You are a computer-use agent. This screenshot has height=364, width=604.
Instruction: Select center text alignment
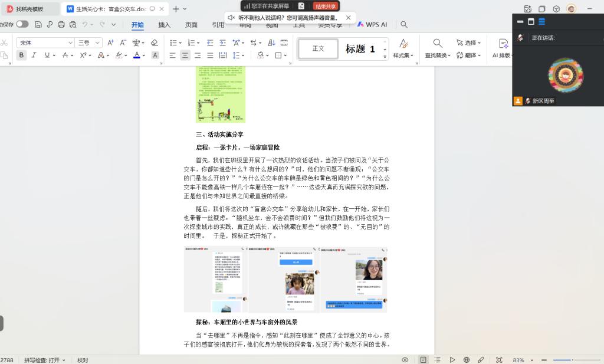click(x=185, y=55)
